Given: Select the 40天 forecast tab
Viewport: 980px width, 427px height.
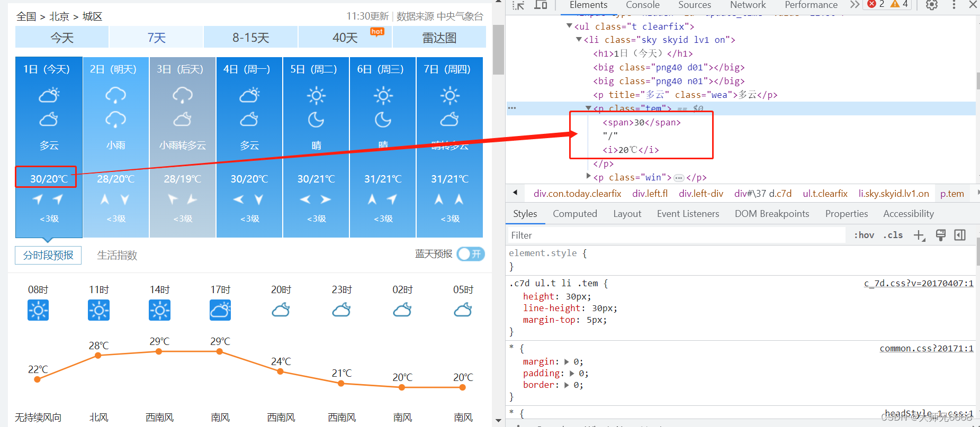Looking at the screenshot, I should click(345, 38).
